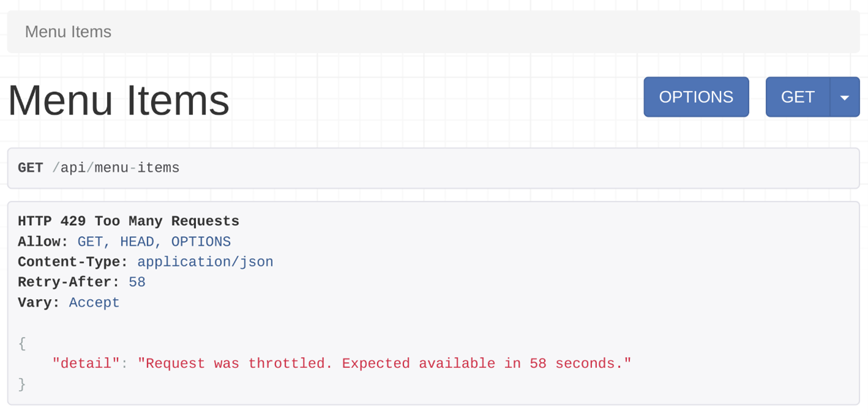Select the /api/menu-items URL path
Image resolution: width=868 pixels, height=416 pixels.
116,168
